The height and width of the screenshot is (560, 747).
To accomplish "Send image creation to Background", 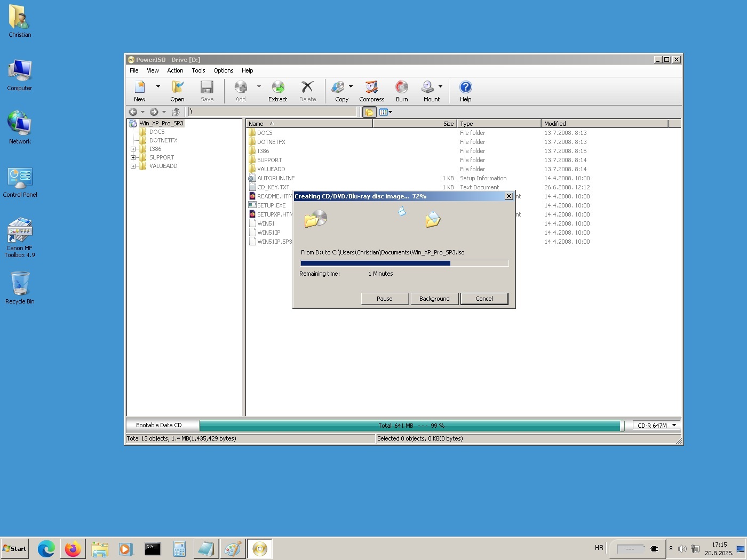I will pos(434,299).
